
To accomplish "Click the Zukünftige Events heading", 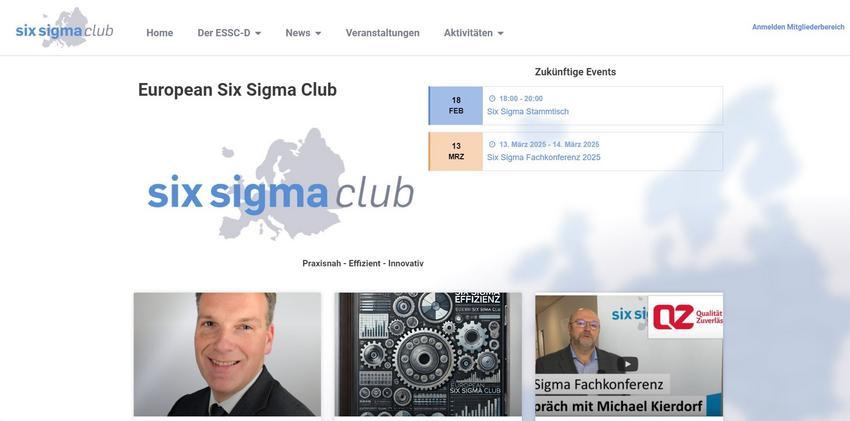I will point(575,72).
